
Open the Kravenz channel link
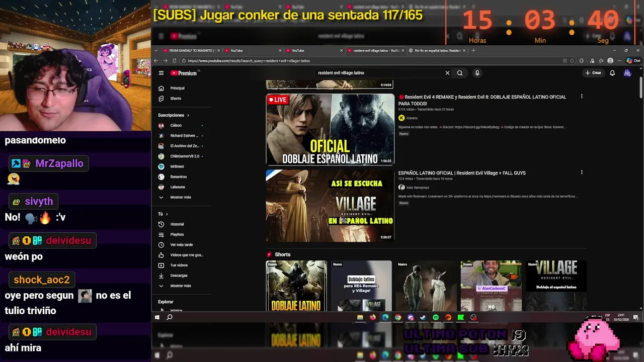(412, 118)
